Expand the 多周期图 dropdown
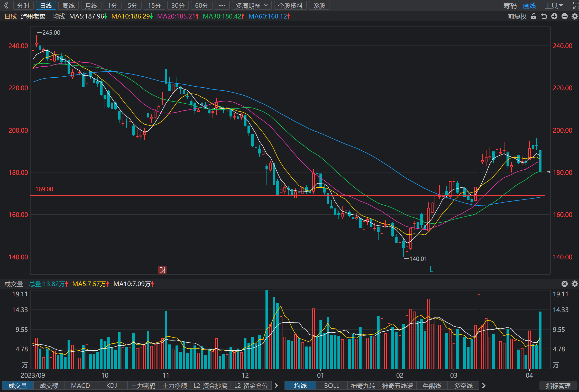579x392 pixels. pyautogui.click(x=252, y=5)
